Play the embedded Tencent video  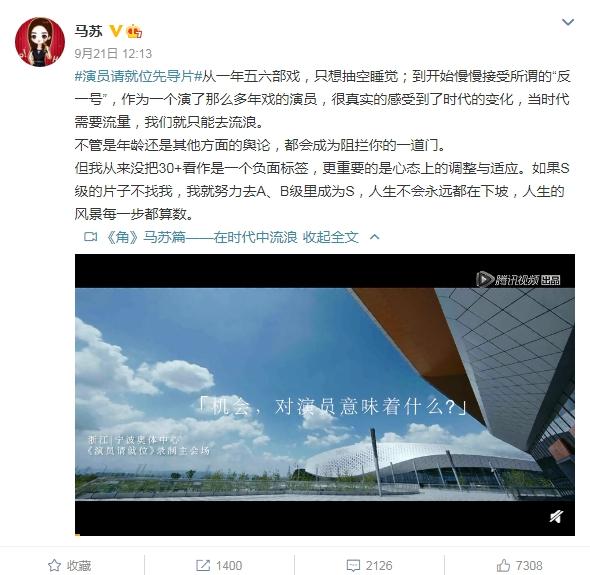tap(325, 394)
